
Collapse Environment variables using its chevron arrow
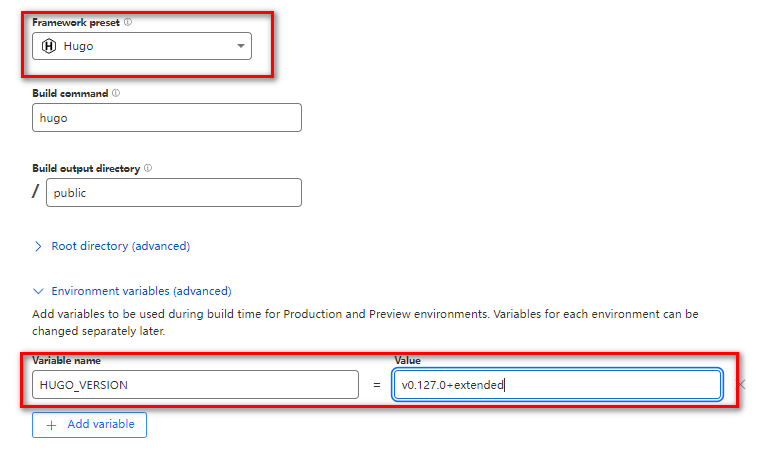click(x=39, y=291)
